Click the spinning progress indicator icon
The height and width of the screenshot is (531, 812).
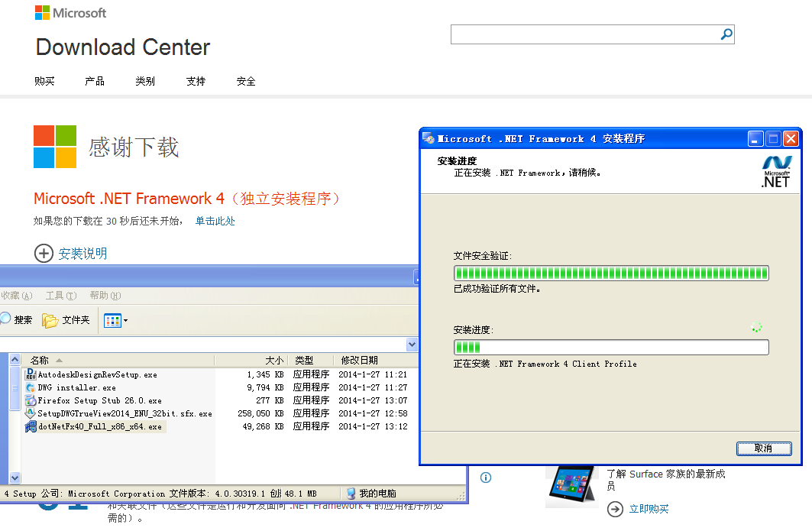click(x=756, y=328)
